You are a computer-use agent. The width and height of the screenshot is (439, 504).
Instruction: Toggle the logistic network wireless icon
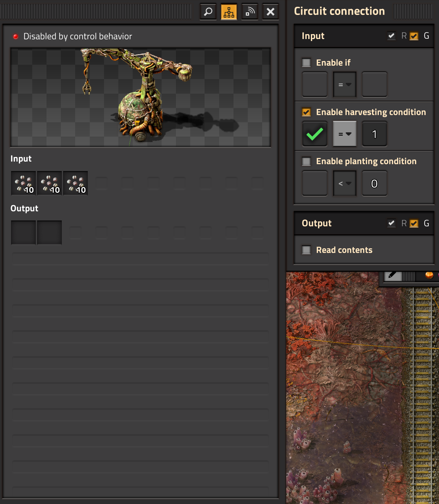[x=250, y=12]
